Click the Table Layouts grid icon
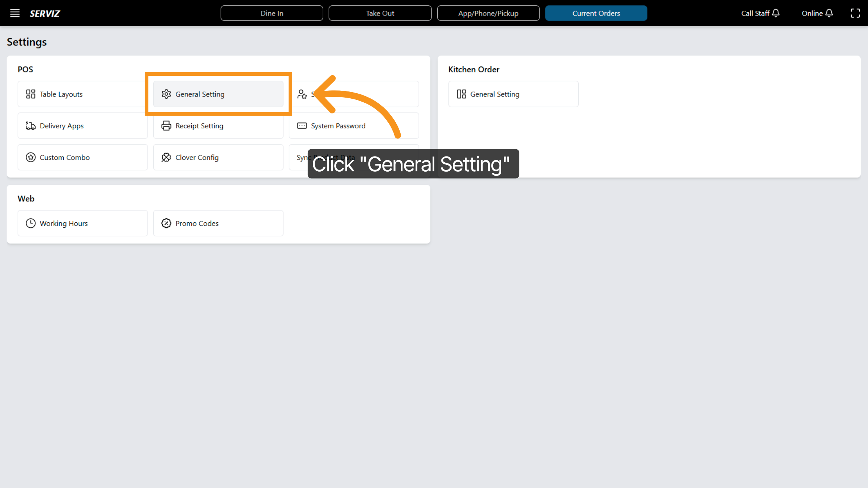 coord(30,94)
